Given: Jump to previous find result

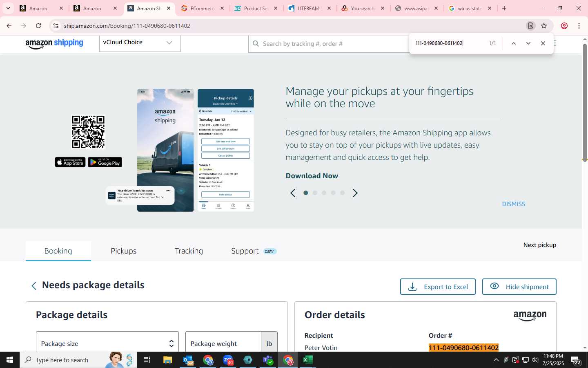Looking at the screenshot, I should click(514, 43).
